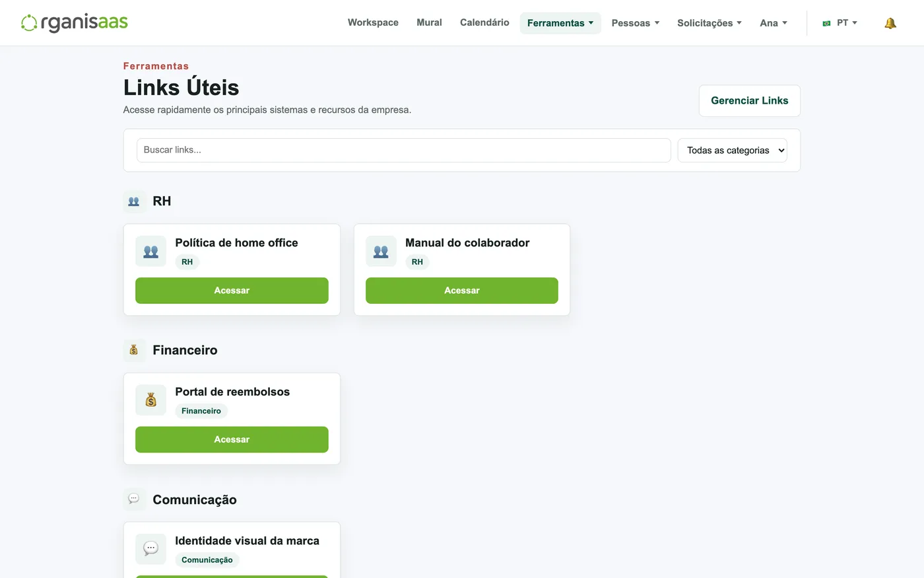Click the Política de home office card icon
924x578 pixels.
(x=151, y=251)
